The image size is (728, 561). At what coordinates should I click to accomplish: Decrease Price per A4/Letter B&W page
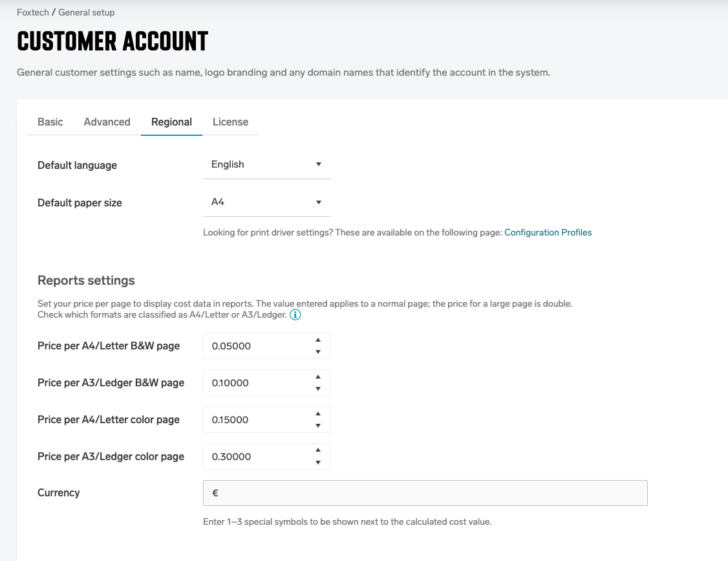click(317, 352)
